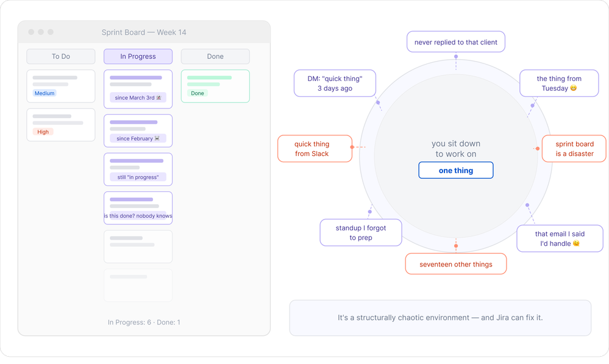Click the skull emoji on the "since March 3rd" card
Image resolution: width=609 pixels, height=364 pixels.
159,98
